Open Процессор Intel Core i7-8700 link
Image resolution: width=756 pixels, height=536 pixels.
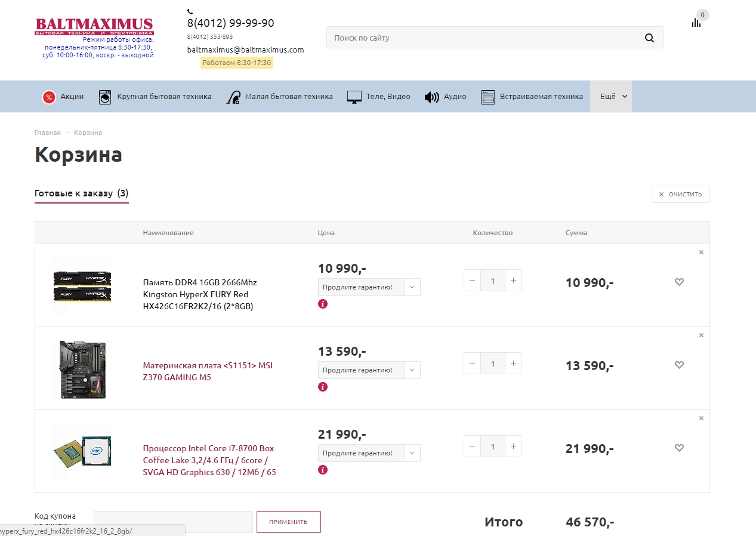[209, 460]
